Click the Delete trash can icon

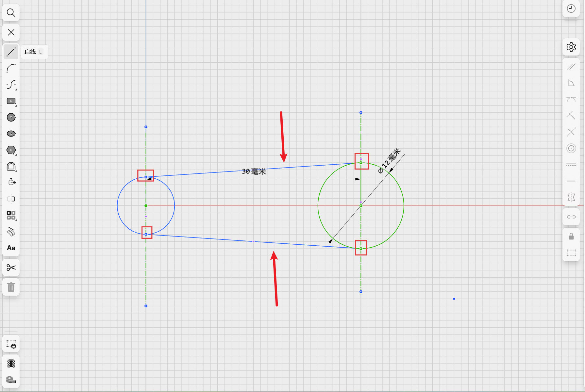click(11, 287)
